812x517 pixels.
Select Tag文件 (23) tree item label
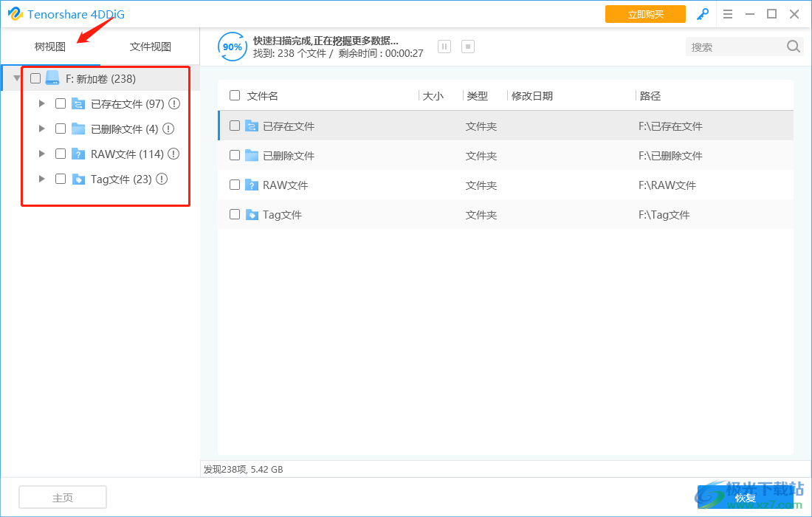coord(121,179)
